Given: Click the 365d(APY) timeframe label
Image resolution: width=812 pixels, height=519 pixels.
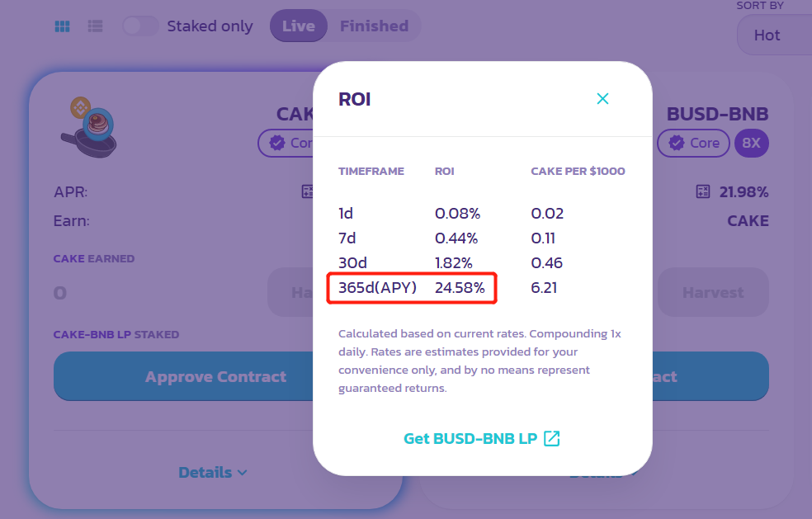Looking at the screenshot, I should click(x=377, y=288).
